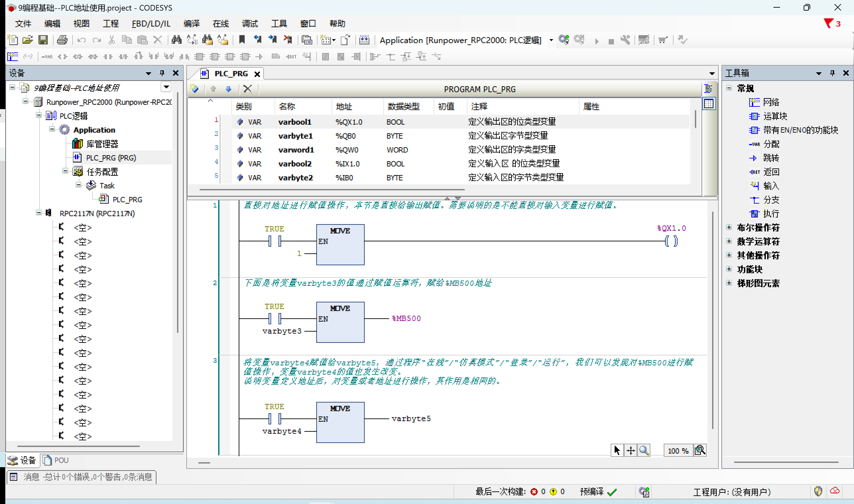
Task: Collapse the Application tree node
Action: pyautogui.click(x=52, y=129)
